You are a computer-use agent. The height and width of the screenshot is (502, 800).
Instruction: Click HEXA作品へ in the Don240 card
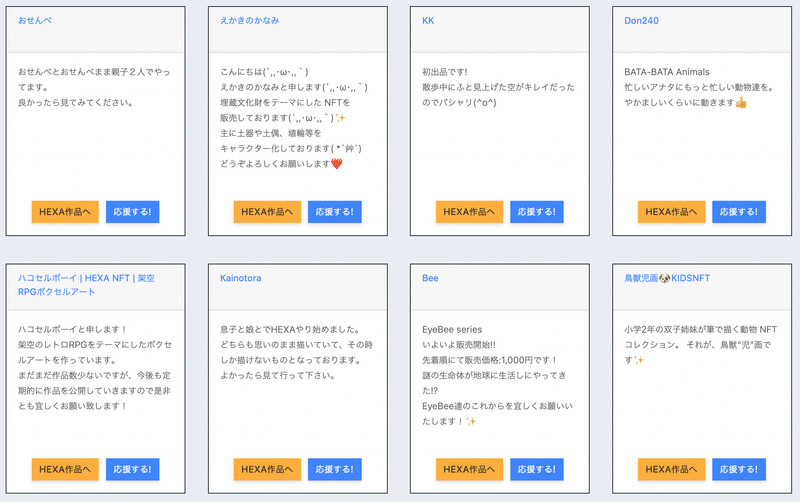click(671, 212)
